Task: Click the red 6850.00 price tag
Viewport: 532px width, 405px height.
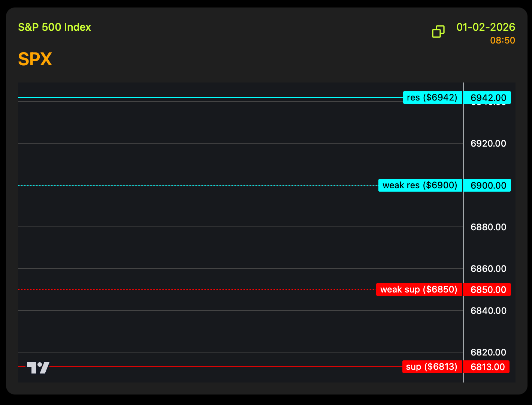Action: [x=487, y=289]
